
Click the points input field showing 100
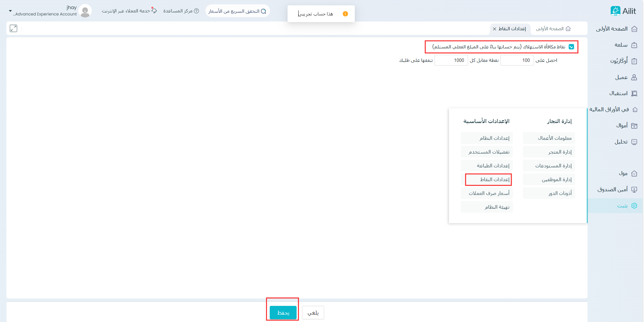pyautogui.click(x=517, y=61)
